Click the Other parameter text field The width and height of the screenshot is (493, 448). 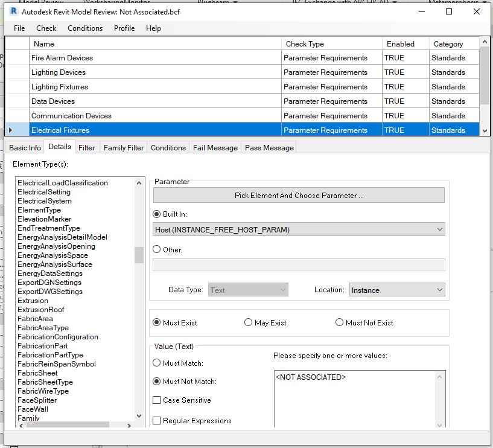click(299, 264)
